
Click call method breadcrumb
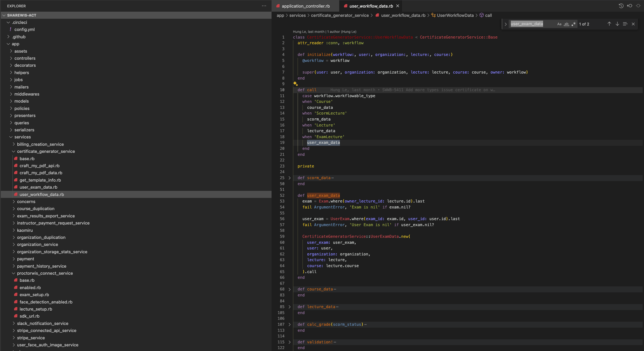tap(486, 15)
